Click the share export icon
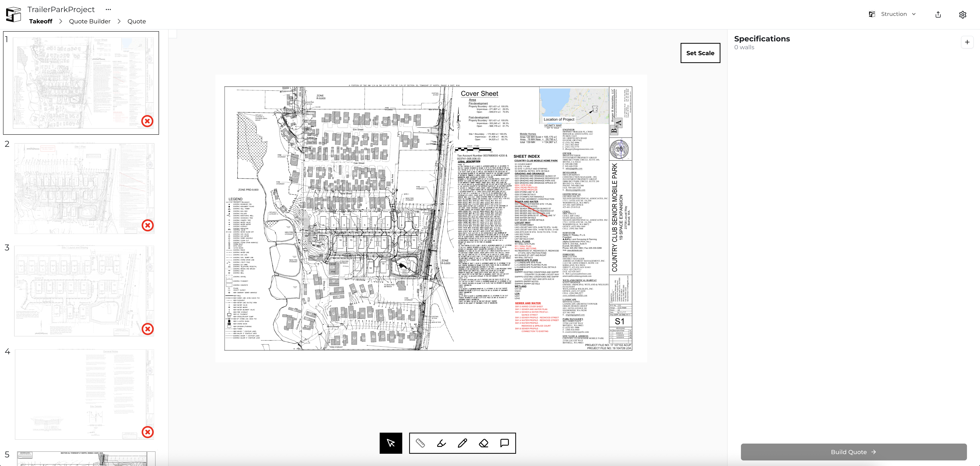The width and height of the screenshot is (980, 466). pos(938,14)
